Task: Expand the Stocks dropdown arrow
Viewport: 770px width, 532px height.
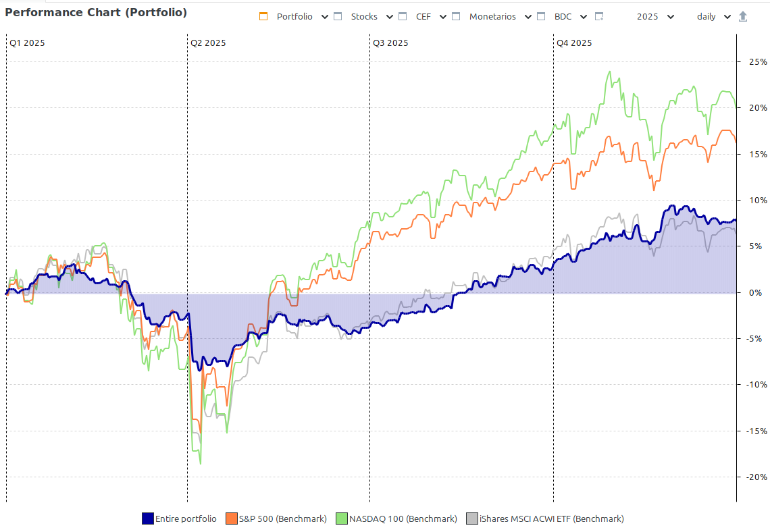Action: coord(390,17)
